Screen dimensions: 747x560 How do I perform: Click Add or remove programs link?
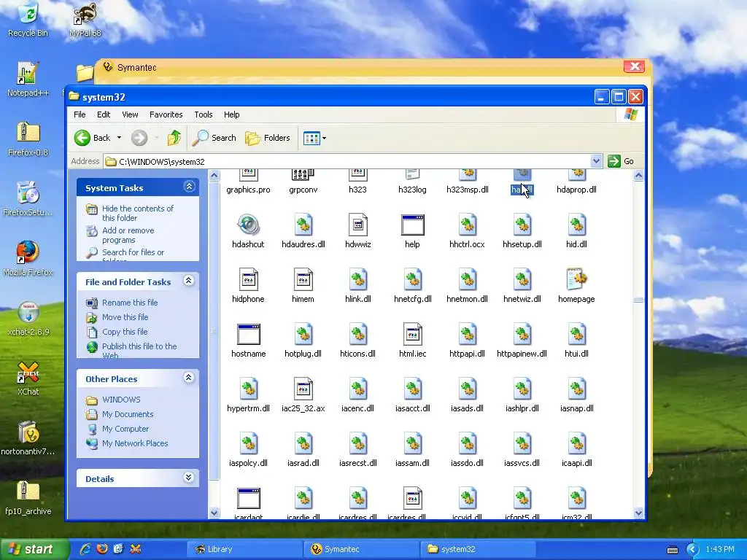(x=128, y=236)
